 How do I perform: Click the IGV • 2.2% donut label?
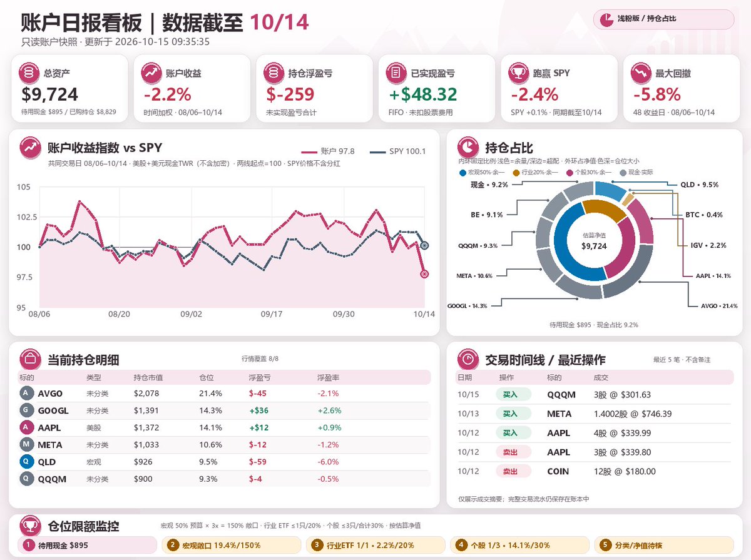click(708, 245)
